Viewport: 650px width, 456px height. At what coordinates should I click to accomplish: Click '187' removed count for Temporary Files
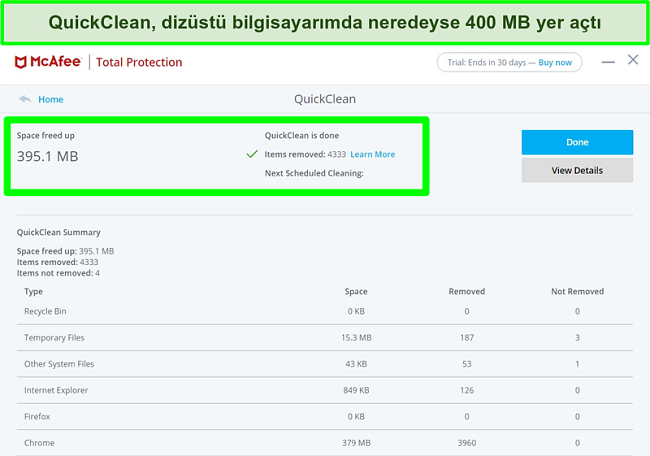[x=467, y=338]
